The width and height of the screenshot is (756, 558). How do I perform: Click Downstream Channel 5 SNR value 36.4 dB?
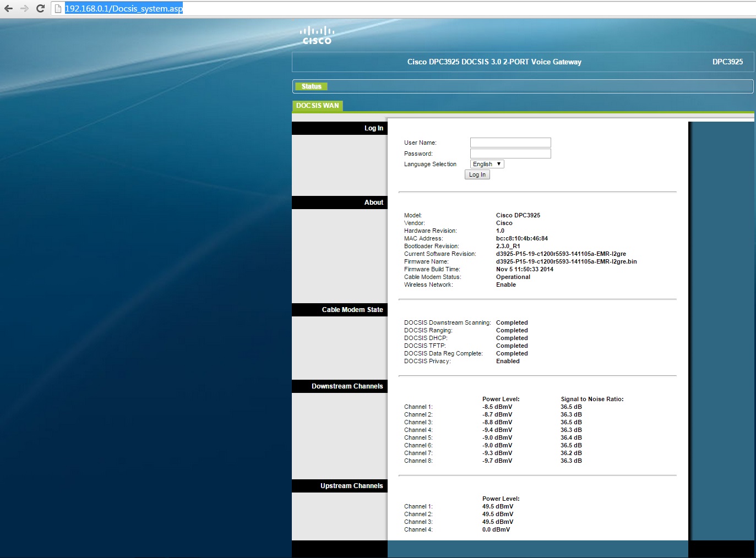tap(571, 437)
